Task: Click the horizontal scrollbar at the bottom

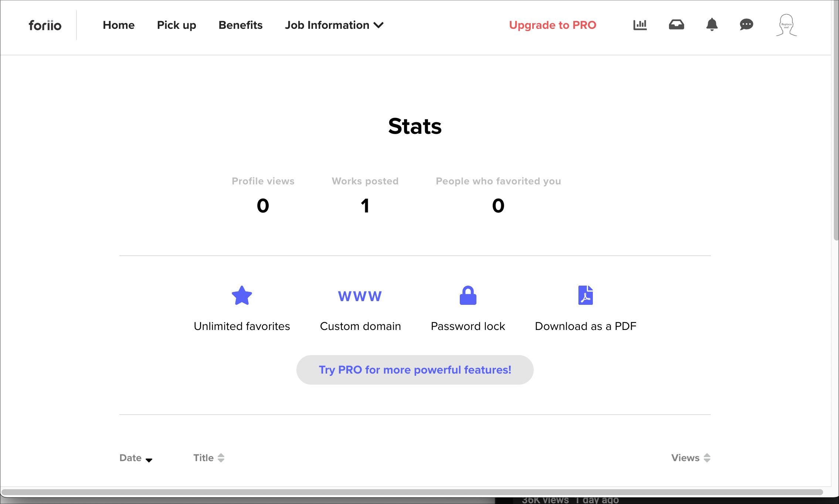Action: (412, 492)
